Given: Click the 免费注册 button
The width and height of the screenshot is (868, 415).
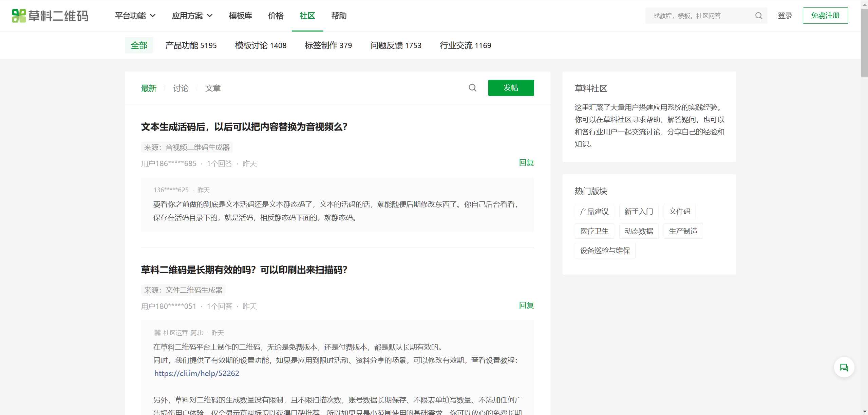Looking at the screenshot, I should coord(825,16).
